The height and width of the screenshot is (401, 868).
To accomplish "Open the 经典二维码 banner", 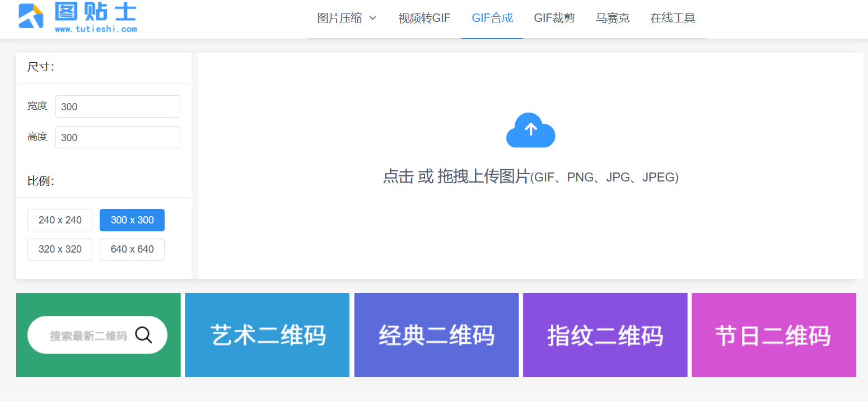I will (436, 335).
